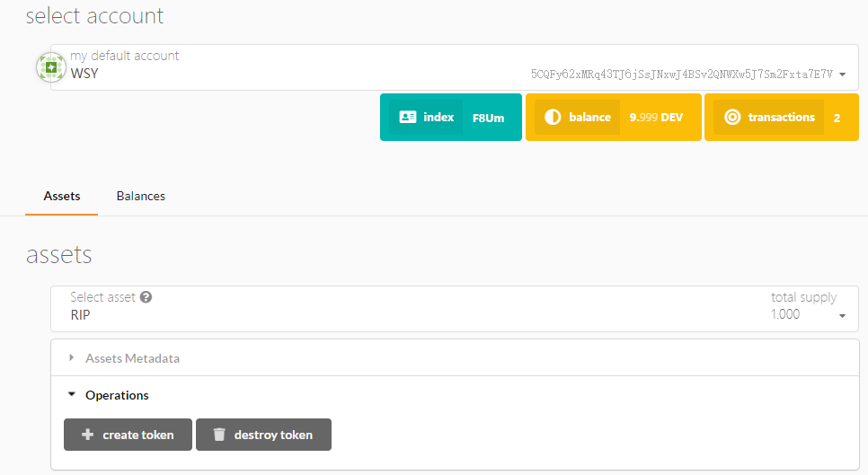This screenshot has width=868, height=475.
Task: Click the plus icon on create token
Action: [x=87, y=435]
